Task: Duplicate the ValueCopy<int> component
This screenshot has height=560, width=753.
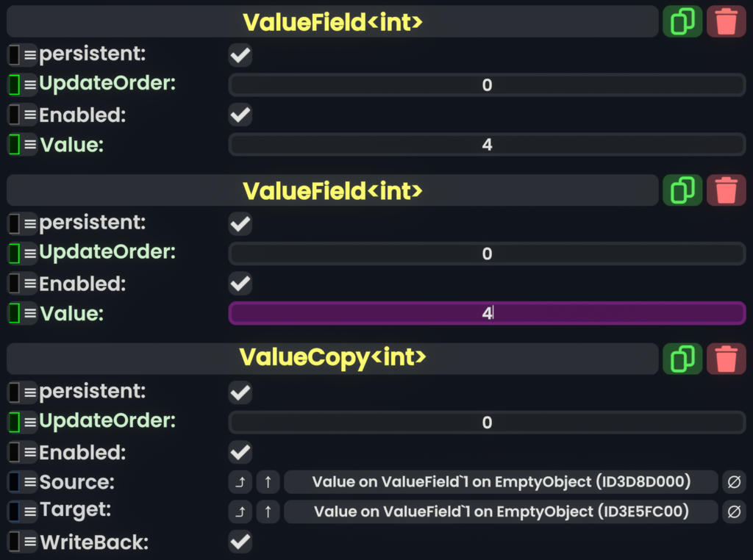Action: click(682, 359)
